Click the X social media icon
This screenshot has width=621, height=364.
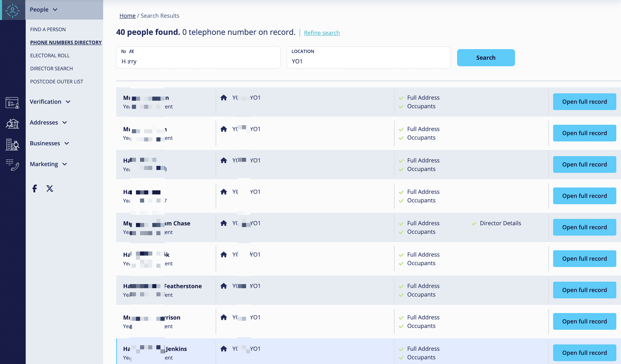tap(50, 188)
